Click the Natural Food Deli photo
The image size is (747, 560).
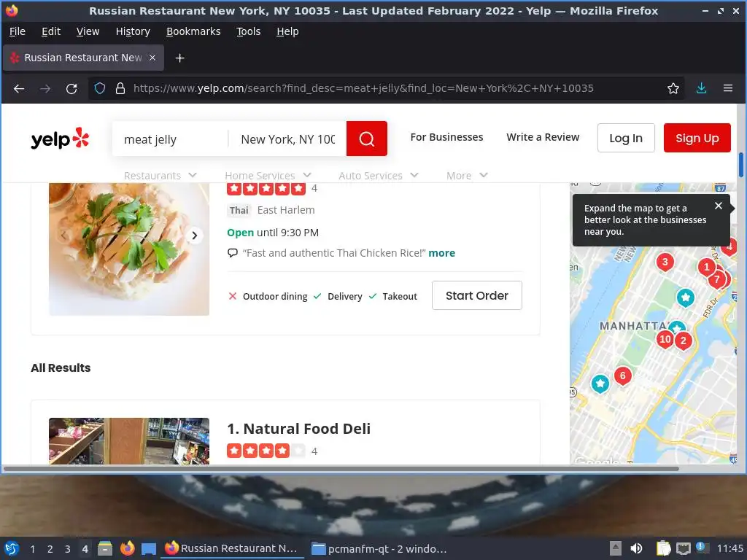coord(128,441)
